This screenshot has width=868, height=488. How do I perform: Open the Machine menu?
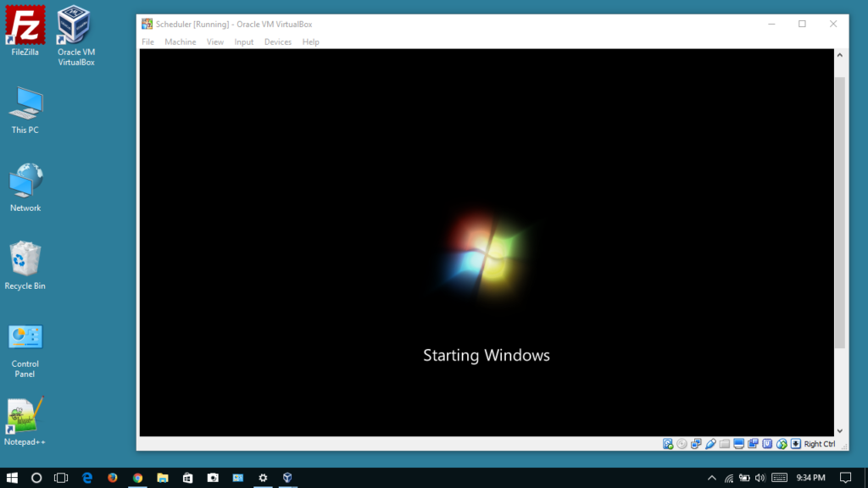point(180,42)
